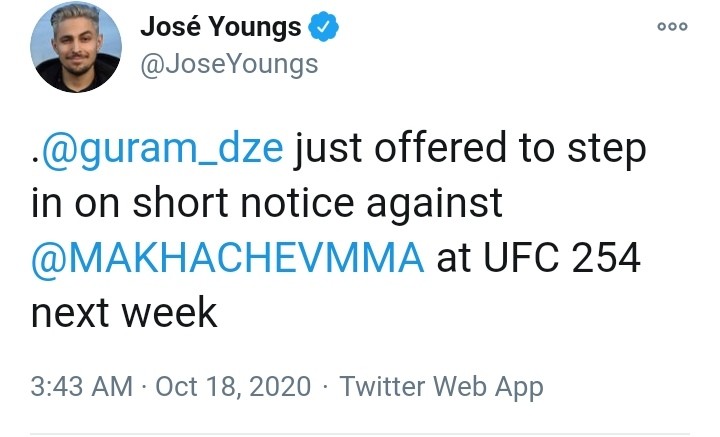Open the @JoseYoungs handle
The width and height of the screenshot is (720, 437).
click(229, 64)
